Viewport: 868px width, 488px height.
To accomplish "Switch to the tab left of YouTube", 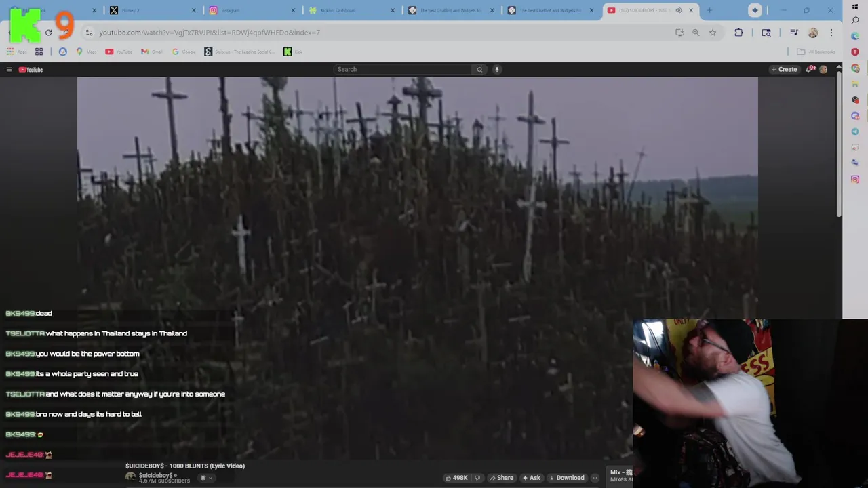I will tap(550, 10).
